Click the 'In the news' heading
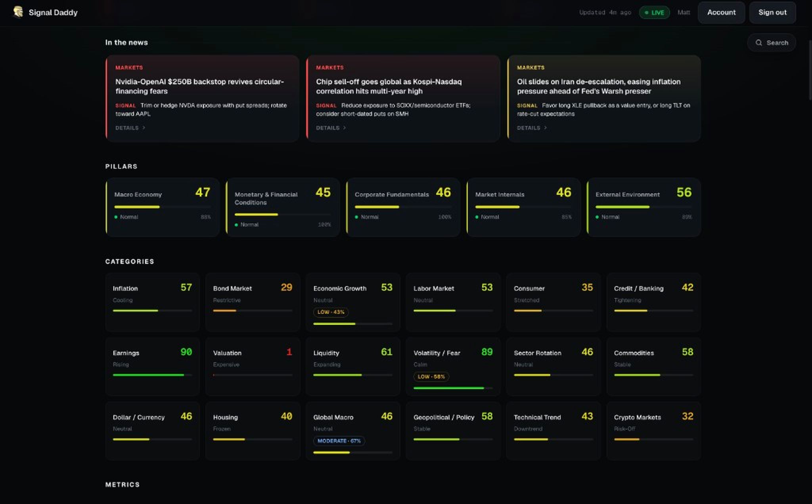This screenshot has width=812, height=504. click(126, 43)
